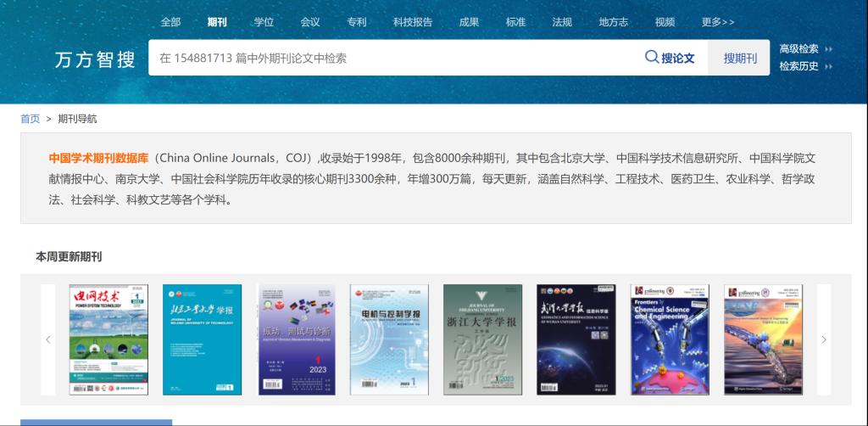Open the 科技报告 tab

pyautogui.click(x=413, y=22)
